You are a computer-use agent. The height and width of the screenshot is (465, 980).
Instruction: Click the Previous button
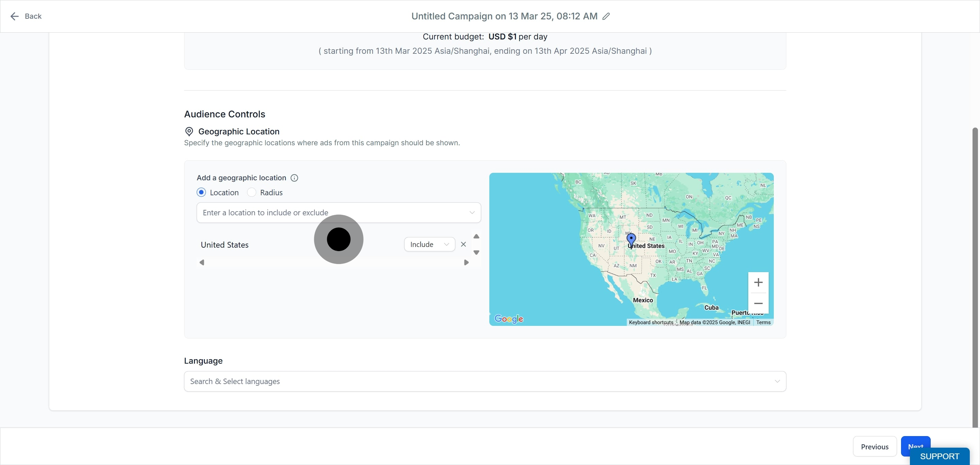[x=875, y=447]
